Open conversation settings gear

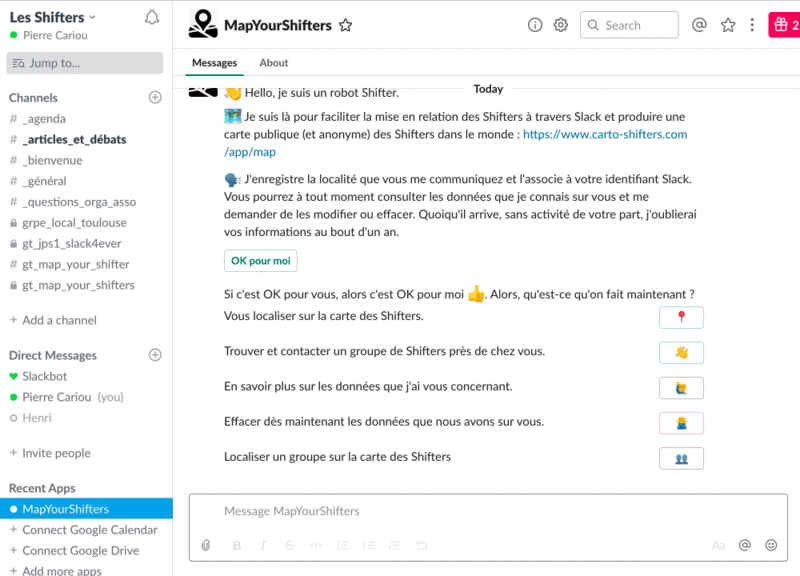(x=561, y=25)
